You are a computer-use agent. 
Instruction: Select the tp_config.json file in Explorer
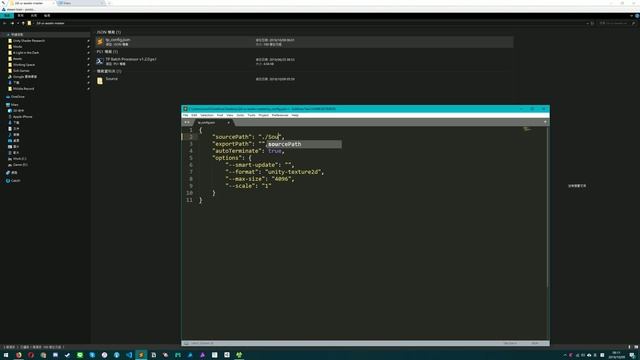304,42
